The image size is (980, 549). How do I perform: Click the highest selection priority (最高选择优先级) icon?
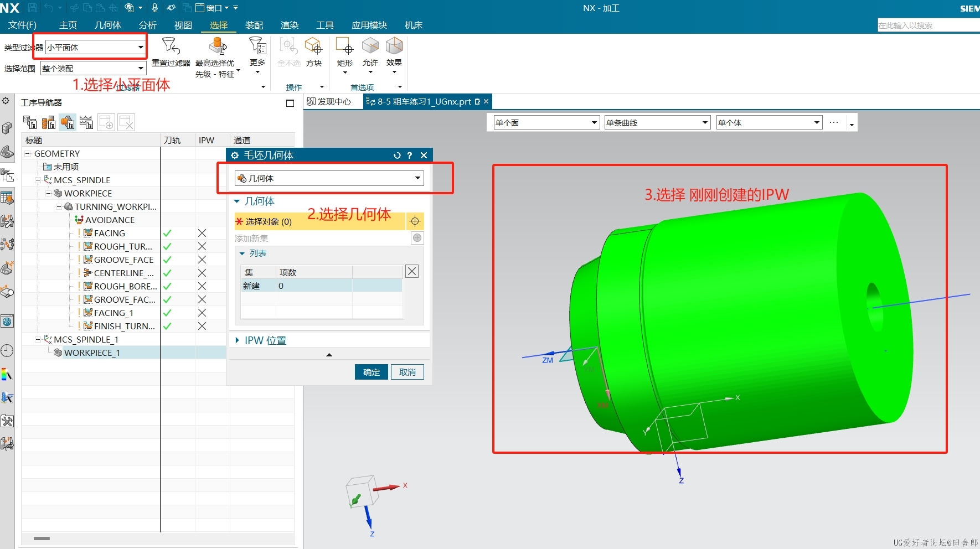(x=218, y=46)
